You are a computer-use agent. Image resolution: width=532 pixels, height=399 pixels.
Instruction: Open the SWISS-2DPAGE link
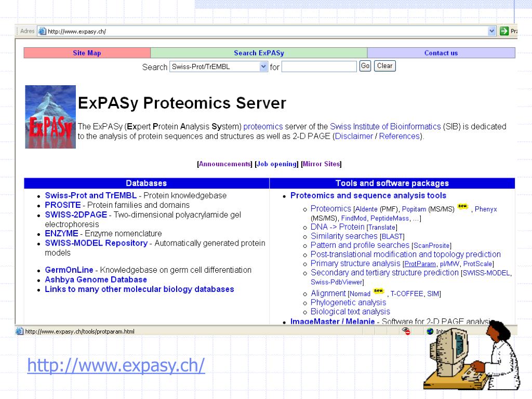76,215
